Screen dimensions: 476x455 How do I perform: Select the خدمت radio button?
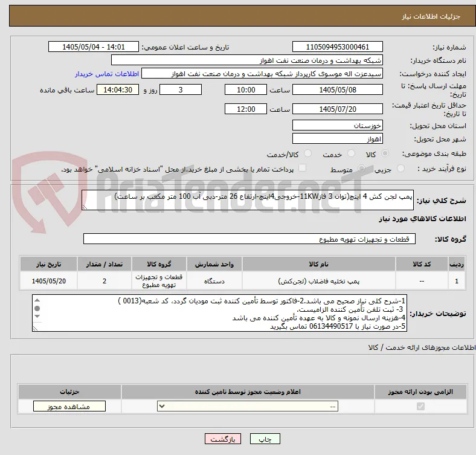(x=351, y=153)
